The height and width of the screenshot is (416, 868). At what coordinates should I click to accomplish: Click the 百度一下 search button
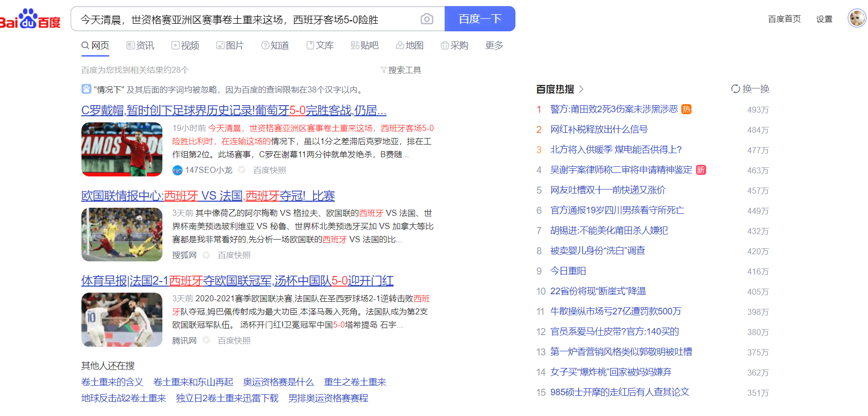point(480,19)
